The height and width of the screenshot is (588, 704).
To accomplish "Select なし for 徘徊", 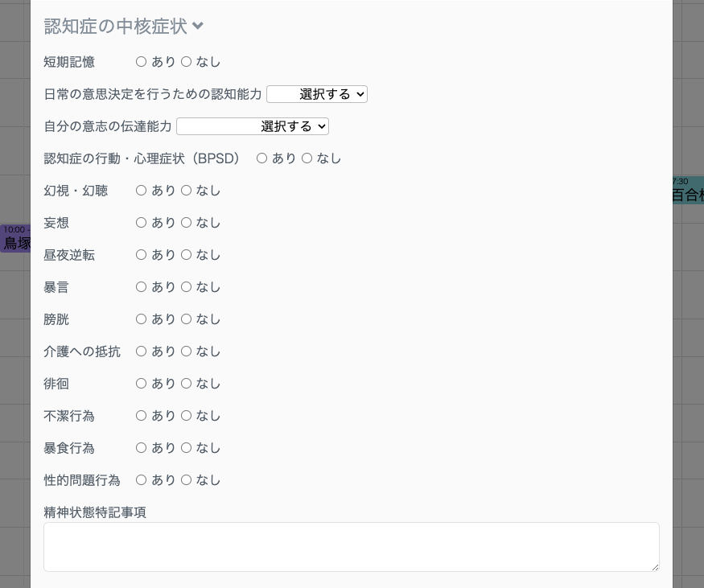I will click(186, 383).
